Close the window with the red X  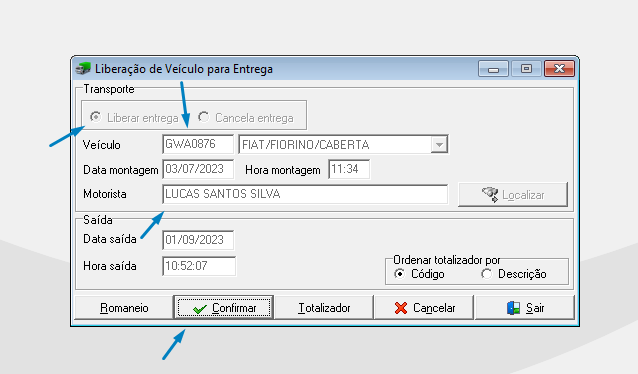pyautogui.click(x=559, y=69)
